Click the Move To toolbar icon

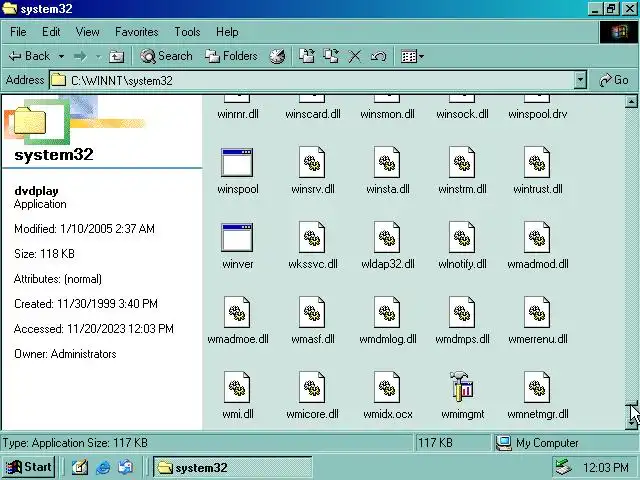pos(307,56)
